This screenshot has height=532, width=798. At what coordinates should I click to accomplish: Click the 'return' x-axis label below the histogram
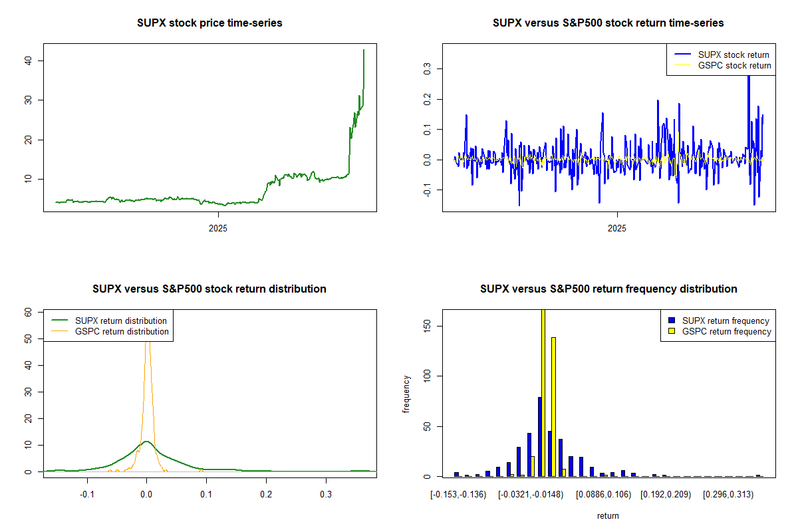pyautogui.click(x=608, y=515)
